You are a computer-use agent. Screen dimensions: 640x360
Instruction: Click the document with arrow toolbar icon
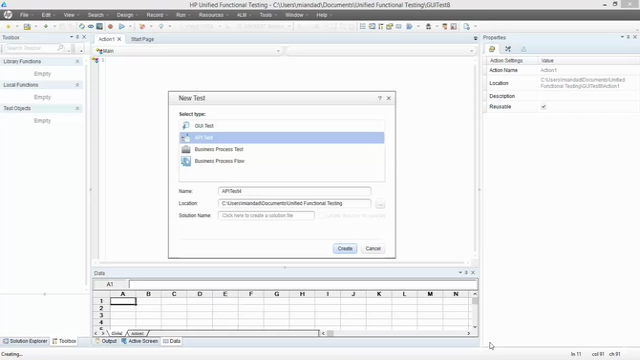click(467, 27)
